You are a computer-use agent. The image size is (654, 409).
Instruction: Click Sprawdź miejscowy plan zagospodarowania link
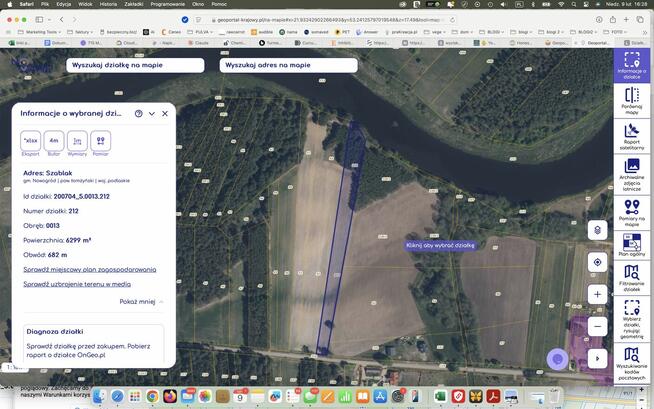(x=89, y=269)
